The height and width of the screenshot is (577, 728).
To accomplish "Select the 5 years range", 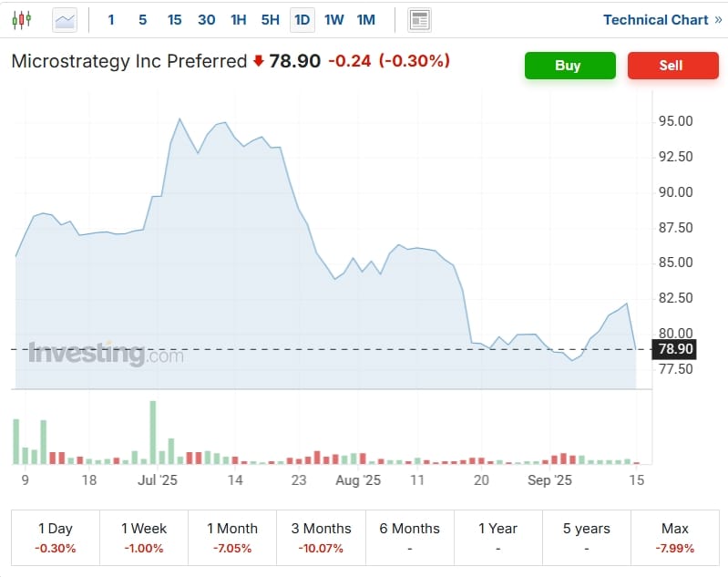I will click(587, 538).
